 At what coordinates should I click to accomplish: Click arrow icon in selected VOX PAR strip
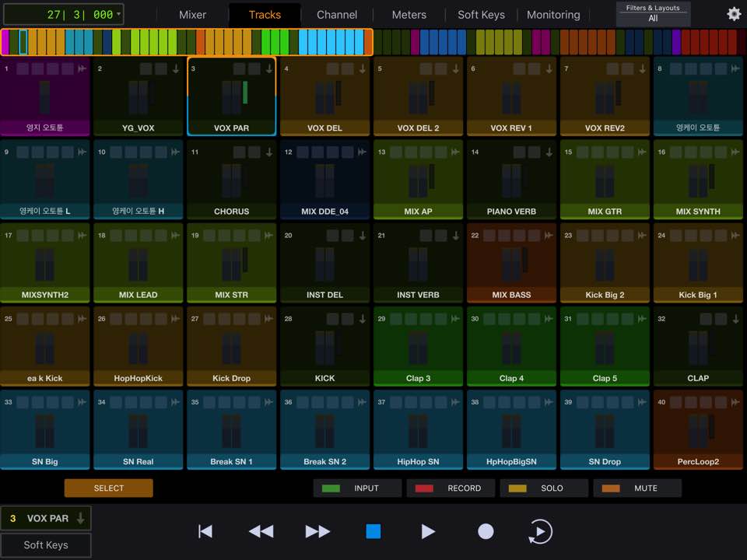[x=80, y=518]
